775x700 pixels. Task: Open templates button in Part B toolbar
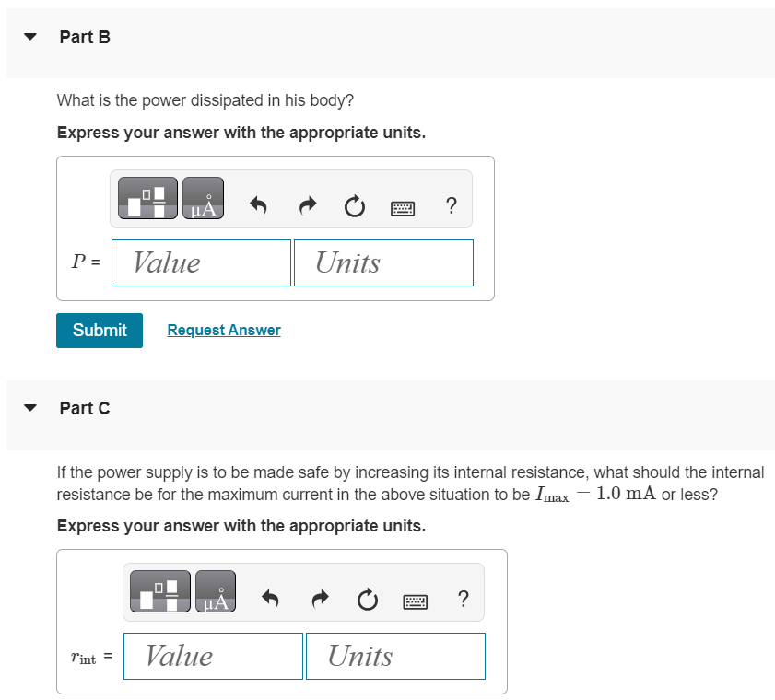tap(147, 198)
